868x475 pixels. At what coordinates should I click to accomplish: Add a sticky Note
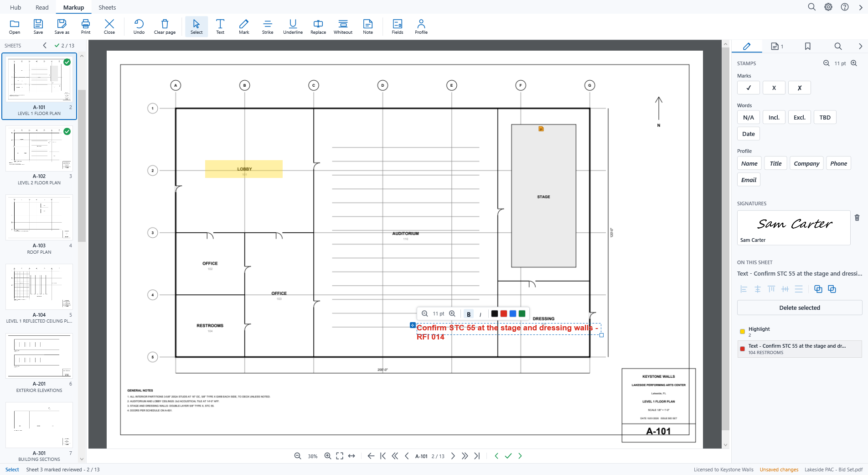[x=368, y=26]
